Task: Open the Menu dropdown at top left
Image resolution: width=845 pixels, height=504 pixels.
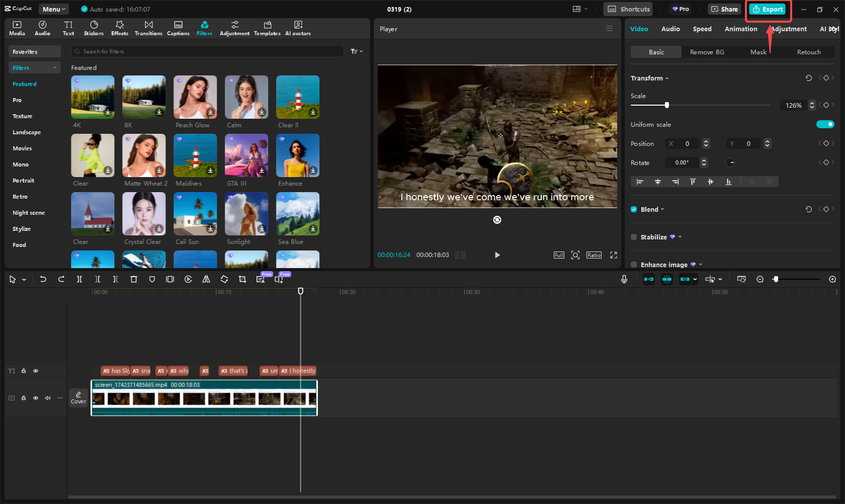Action: pos(53,9)
